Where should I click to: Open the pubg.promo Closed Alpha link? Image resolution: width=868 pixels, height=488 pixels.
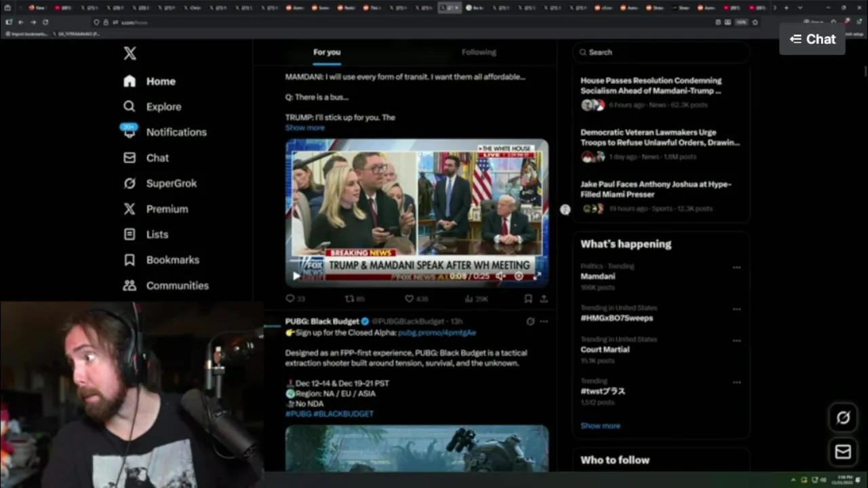point(437,333)
